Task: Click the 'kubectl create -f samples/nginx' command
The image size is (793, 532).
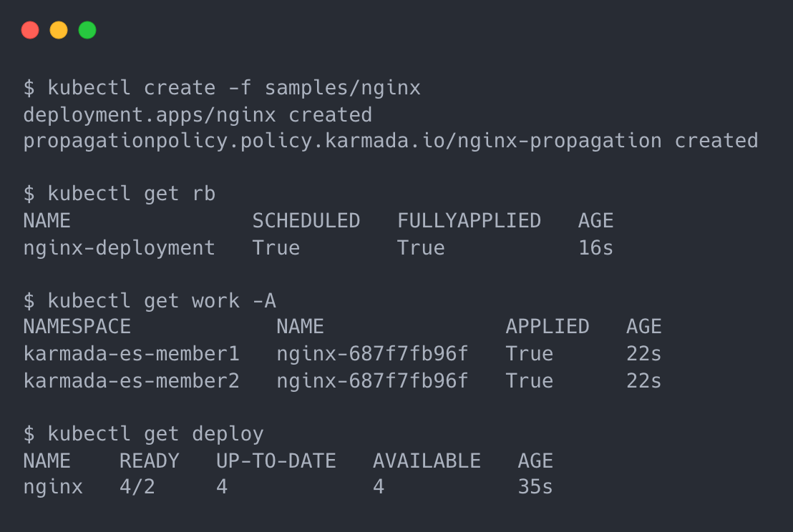Action: click(234, 88)
